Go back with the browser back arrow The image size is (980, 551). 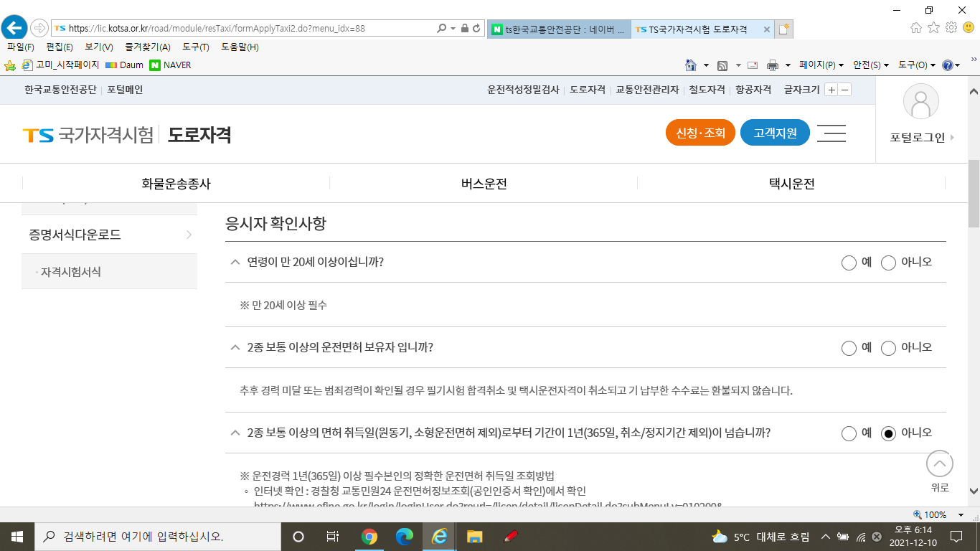coord(14,28)
